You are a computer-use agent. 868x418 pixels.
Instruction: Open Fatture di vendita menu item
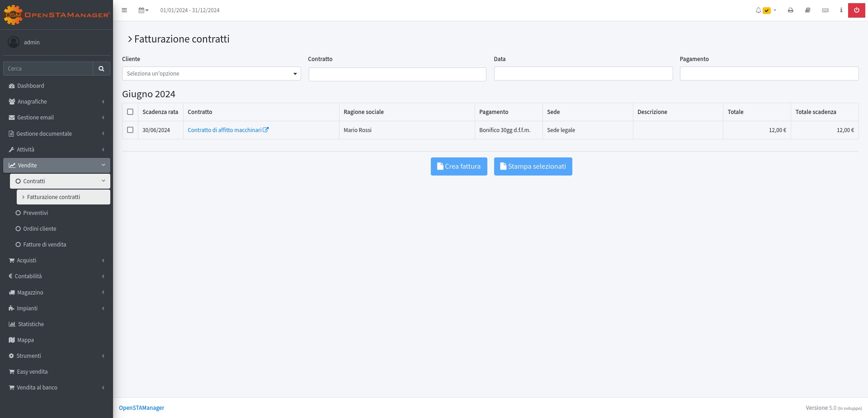tap(44, 245)
